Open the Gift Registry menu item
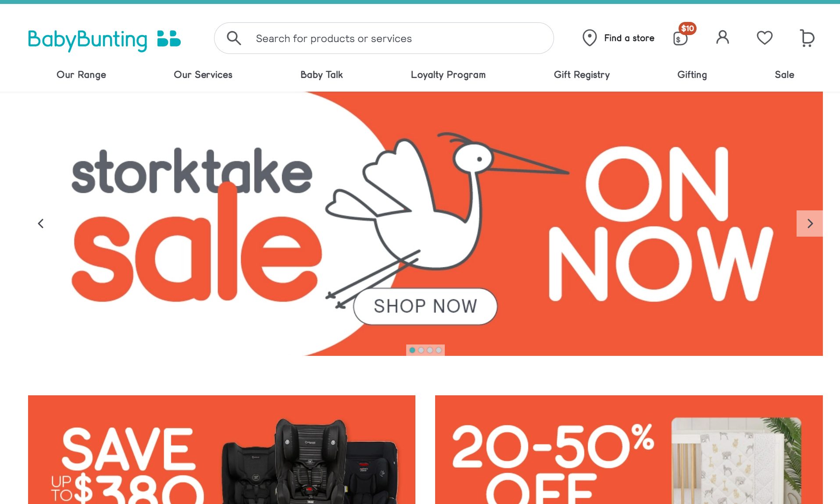The image size is (840, 504). click(582, 75)
